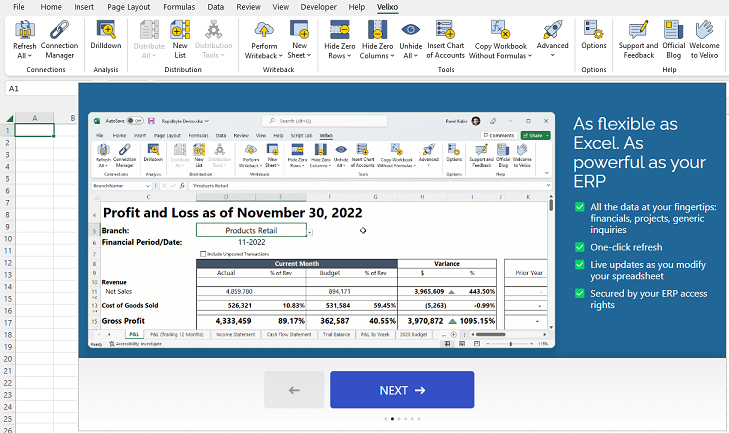Click the NEXT button in the welcome dialog
Viewport: 729px width, 433px height.
pyautogui.click(x=402, y=390)
